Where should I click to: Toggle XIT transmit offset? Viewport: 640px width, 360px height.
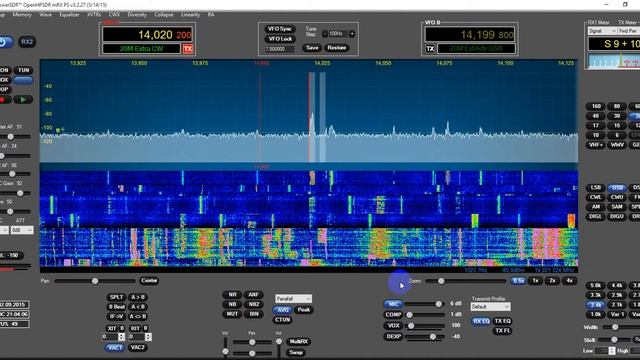116,329
